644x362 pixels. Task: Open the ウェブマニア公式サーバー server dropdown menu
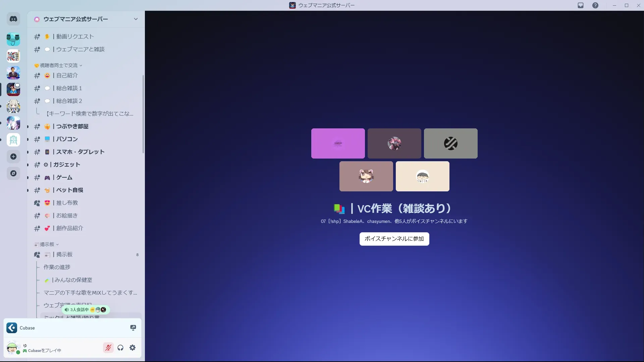tap(136, 19)
